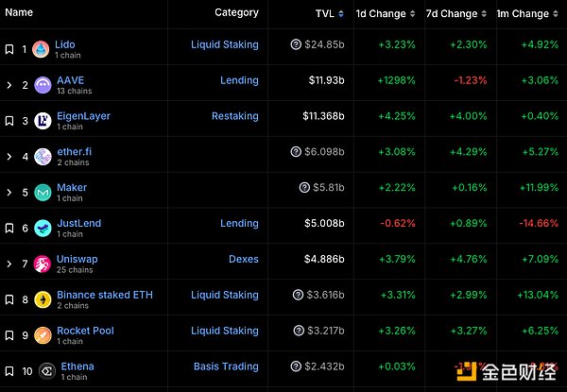Viewport: 567px width, 392px height.
Task: Toggle bookmark for EigenLayer
Action: pyautogui.click(x=9, y=121)
